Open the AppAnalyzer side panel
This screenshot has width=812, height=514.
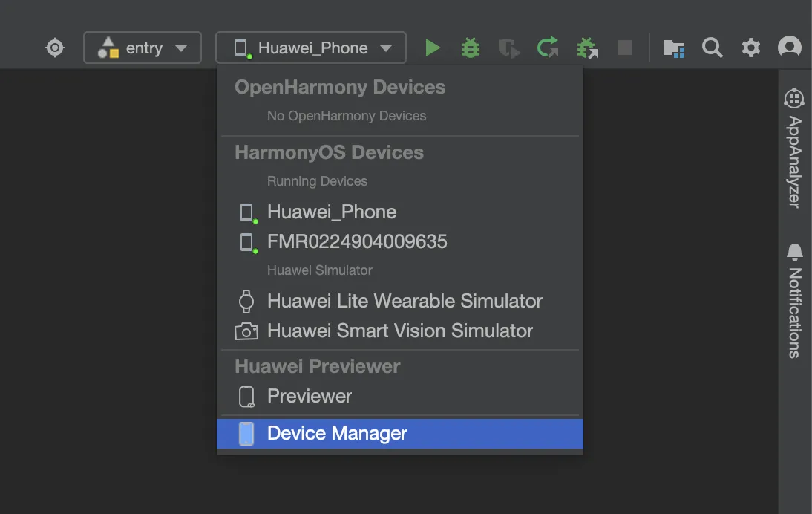794,149
